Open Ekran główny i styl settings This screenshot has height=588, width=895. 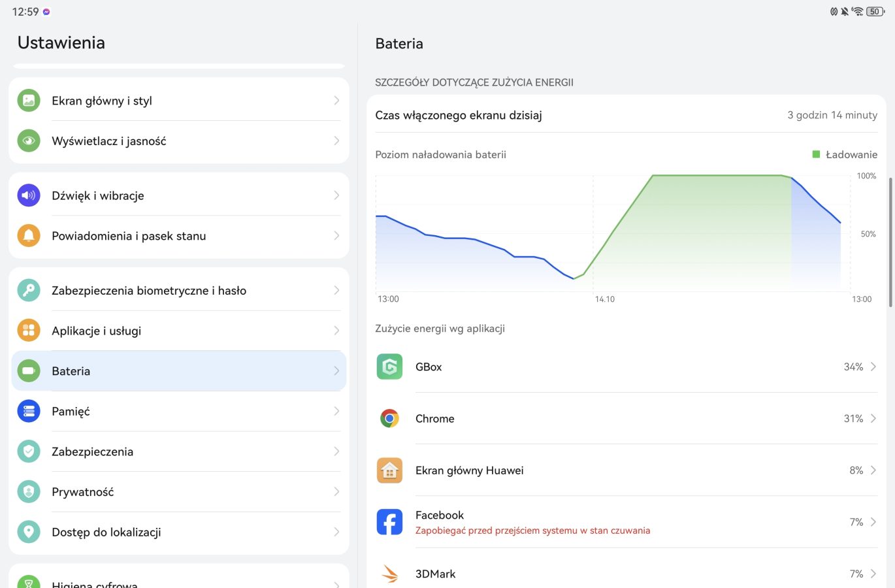pos(179,101)
